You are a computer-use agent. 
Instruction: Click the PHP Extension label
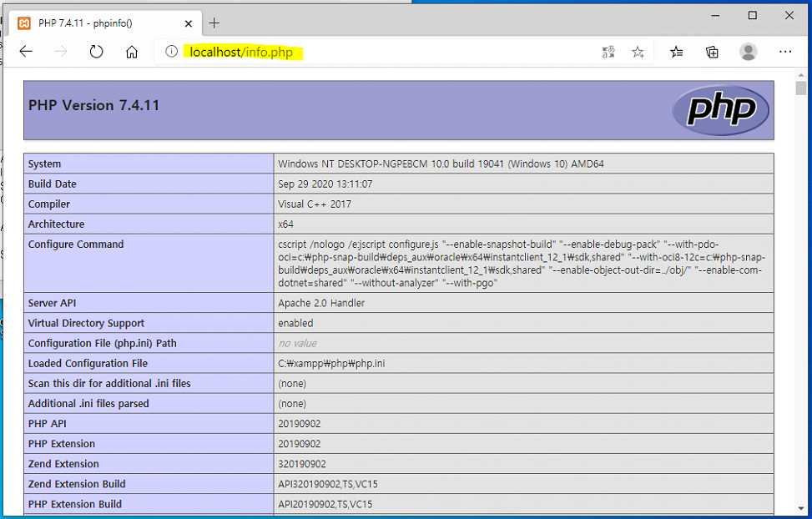62,444
